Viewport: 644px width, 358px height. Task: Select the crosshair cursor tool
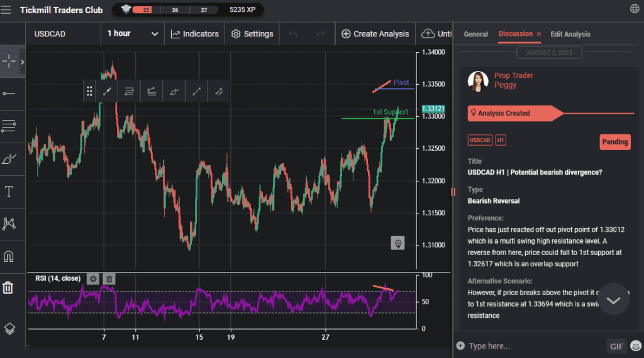(x=9, y=62)
